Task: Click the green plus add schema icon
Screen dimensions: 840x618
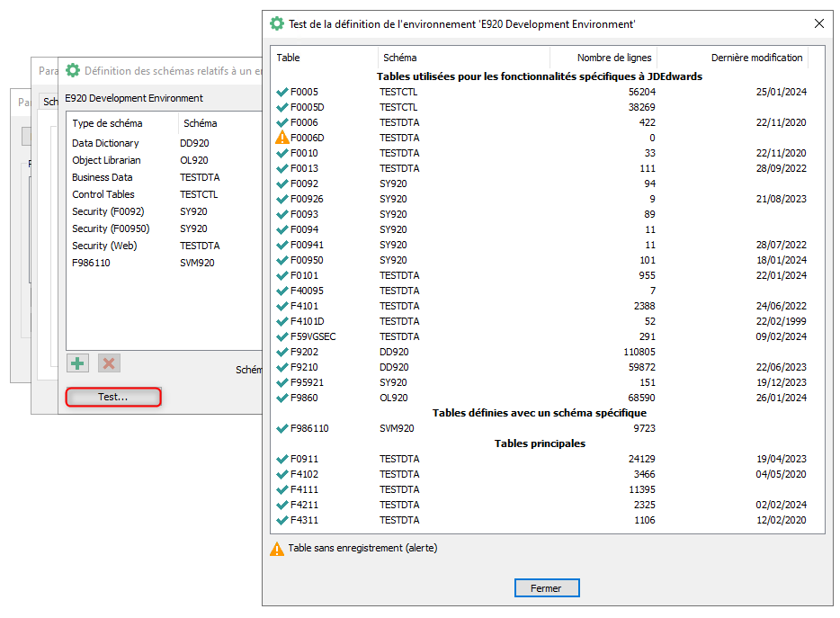Action: (x=77, y=363)
